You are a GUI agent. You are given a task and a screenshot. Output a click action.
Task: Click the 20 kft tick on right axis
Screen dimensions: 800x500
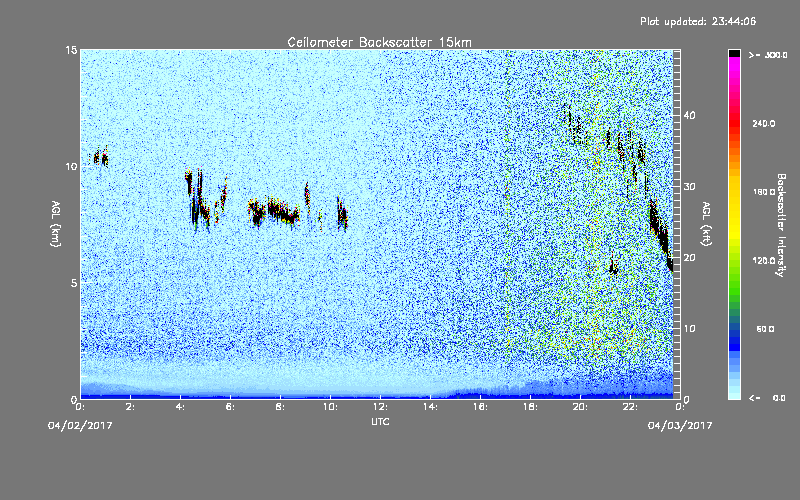tap(689, 258)
